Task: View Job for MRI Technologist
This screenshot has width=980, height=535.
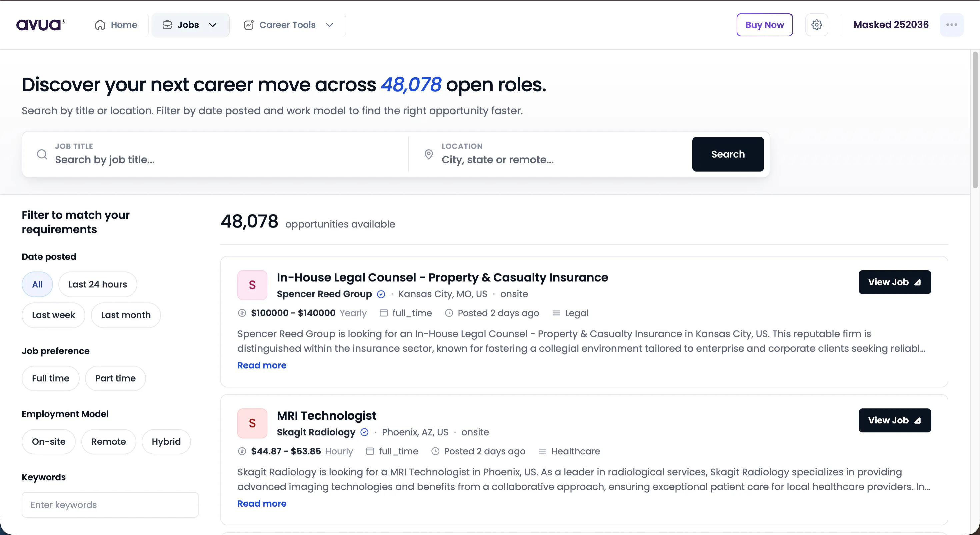Action: pyautogui.click(x=894, y=420)
